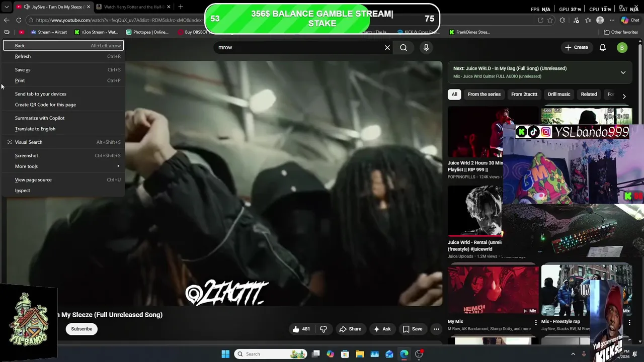Open the tab search dropdown at top left
The image size is (644, 362).
click(6, 7)
